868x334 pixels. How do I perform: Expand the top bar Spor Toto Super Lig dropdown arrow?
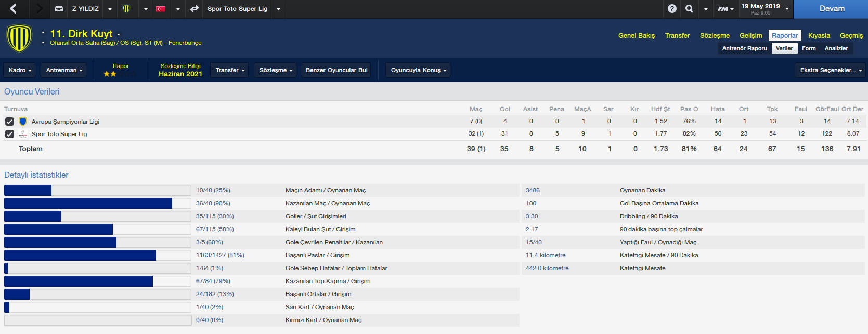click(x=278, y=9)
